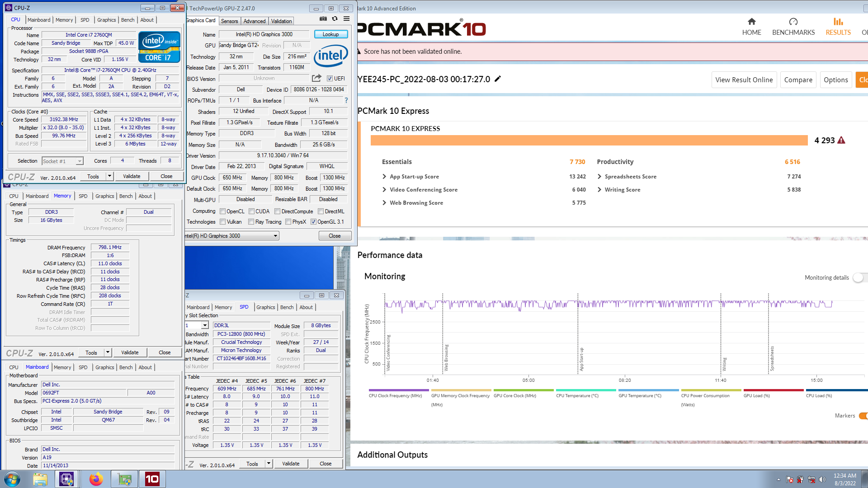868x488 pixels.
Task: Click the GPU-Z refresh icon
Action: click(335, 19)
